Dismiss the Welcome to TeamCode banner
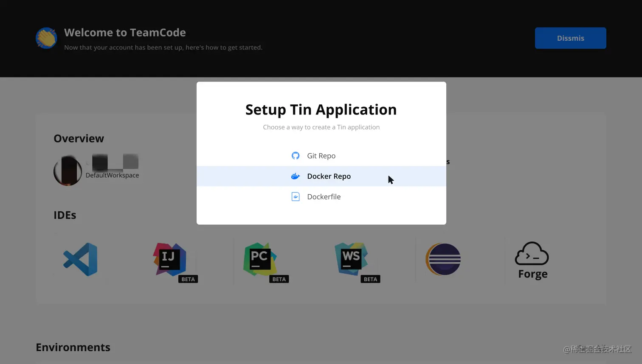Screen dimensions: 642x364 [x=570, y=38]
